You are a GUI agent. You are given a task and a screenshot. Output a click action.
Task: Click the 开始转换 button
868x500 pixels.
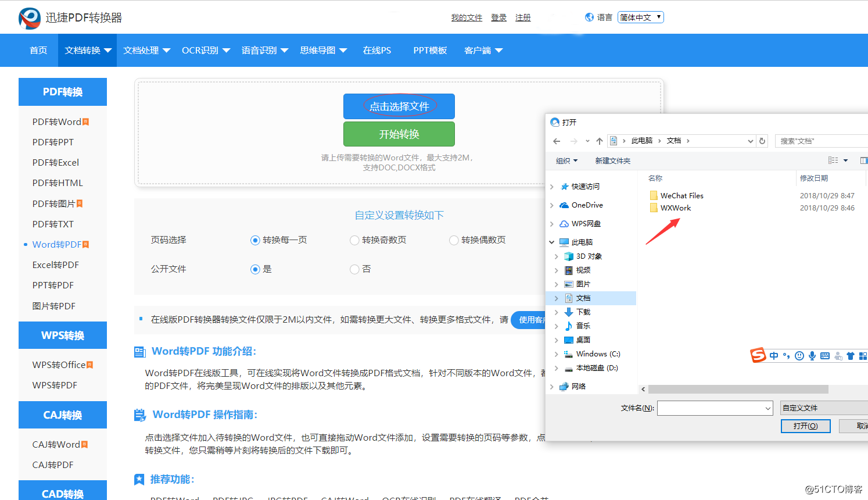(x=399, y=134)
